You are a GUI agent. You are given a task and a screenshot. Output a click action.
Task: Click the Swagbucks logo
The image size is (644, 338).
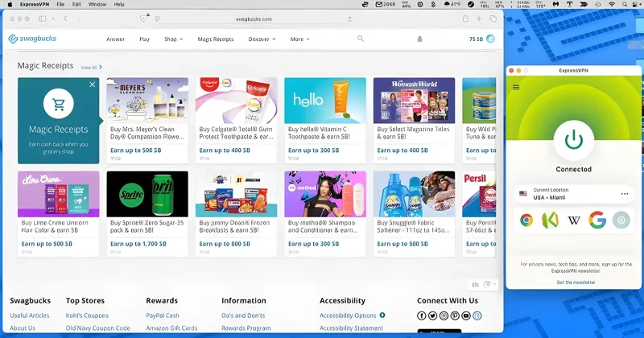(x=32, y=39)
